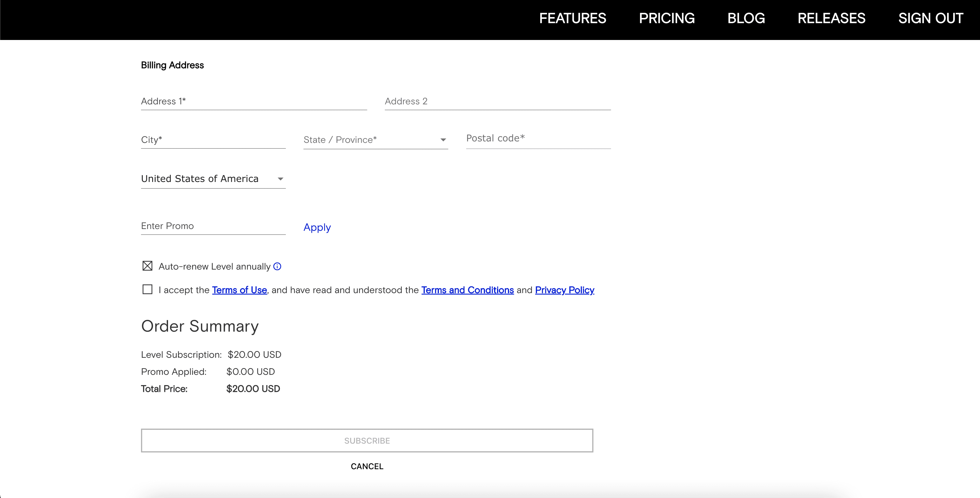Click into the Address 2 field
The height and width of the screenshot is (498, 980).
(497, 101)
